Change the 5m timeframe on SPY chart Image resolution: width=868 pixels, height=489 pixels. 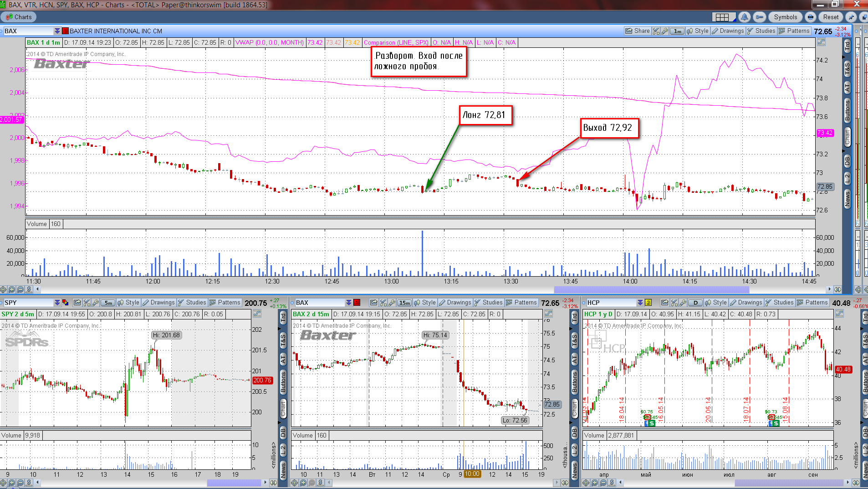coord(108,303)
